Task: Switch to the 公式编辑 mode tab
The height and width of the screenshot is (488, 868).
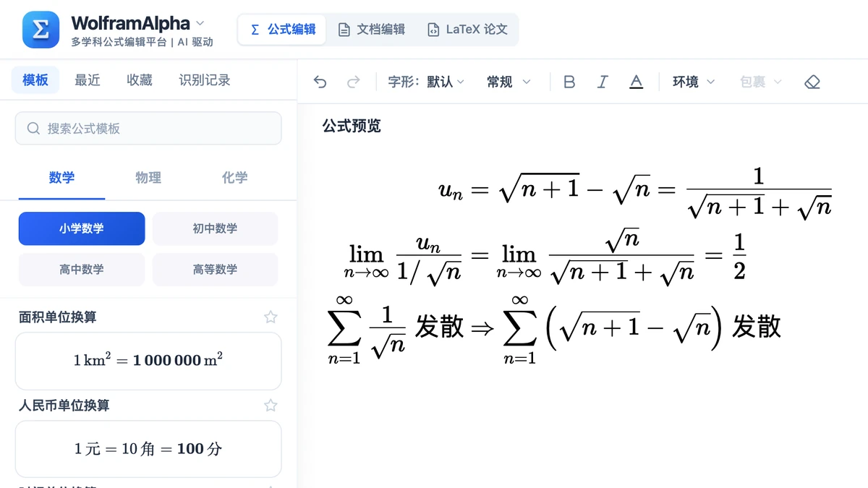Action: point(282,30)
